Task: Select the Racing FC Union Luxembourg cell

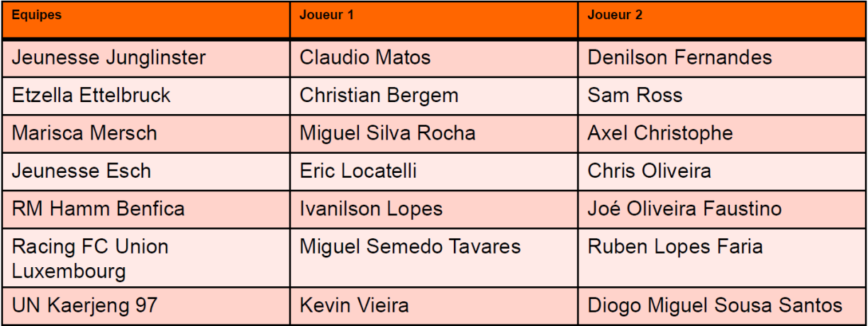Action: click(x=90, y=259)
